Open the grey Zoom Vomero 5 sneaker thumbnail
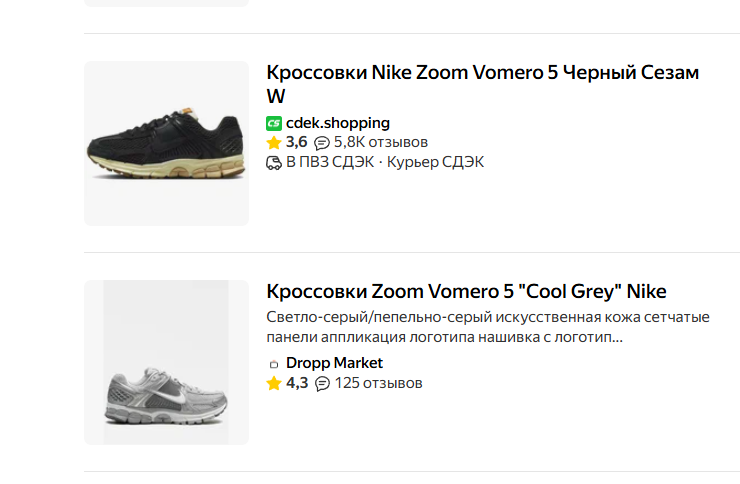Screen dimensions: 740x484 (166, 362)
